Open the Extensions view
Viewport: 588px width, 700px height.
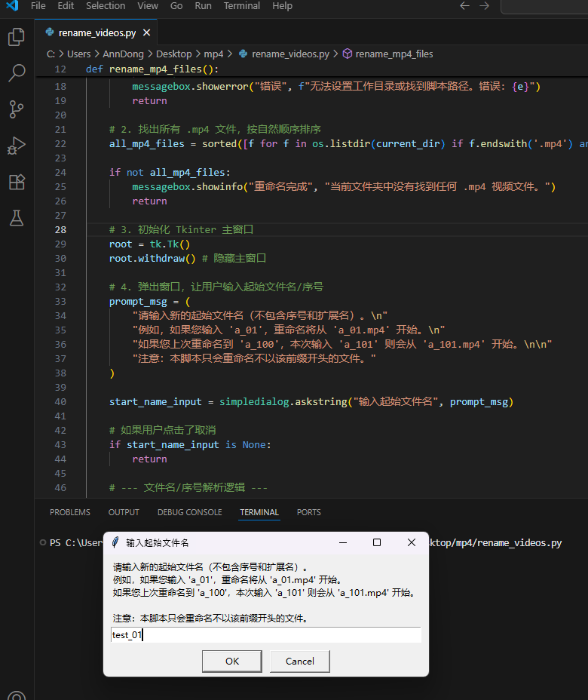pyautogui.click(x=17, y=182)
